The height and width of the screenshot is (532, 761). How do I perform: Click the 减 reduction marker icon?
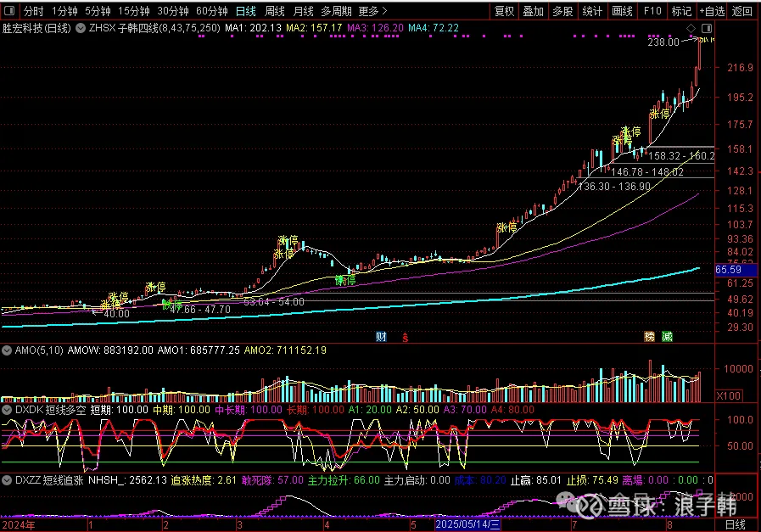click(668, 336)
